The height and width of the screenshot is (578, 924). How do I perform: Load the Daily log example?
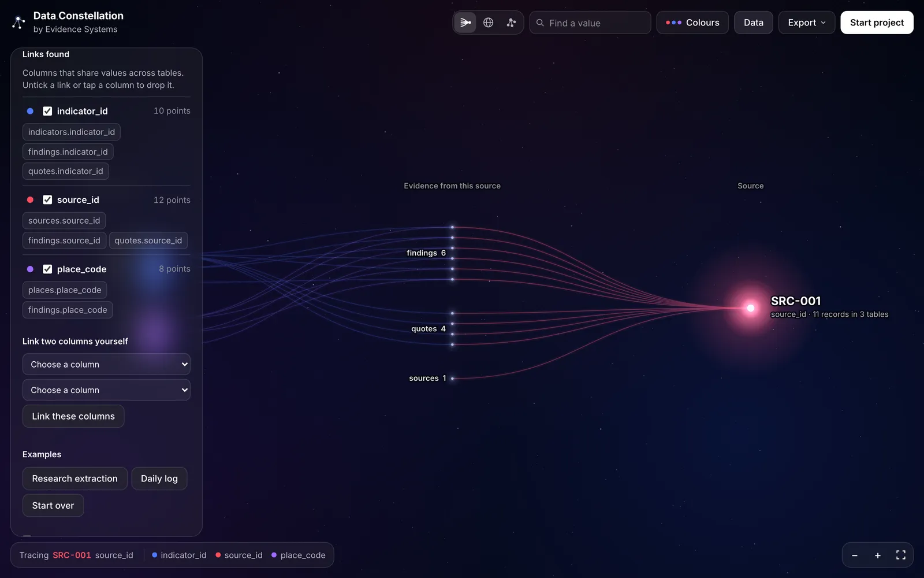159,479
